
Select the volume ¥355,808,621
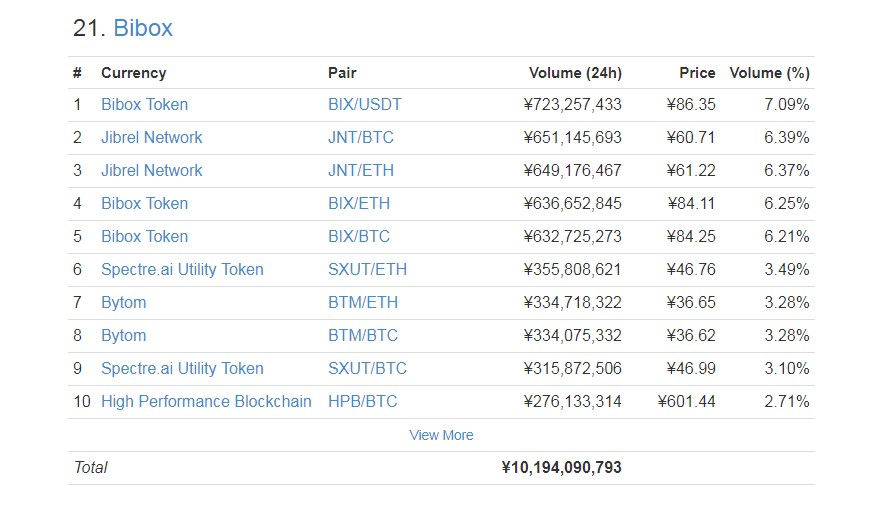pos(573,269)
